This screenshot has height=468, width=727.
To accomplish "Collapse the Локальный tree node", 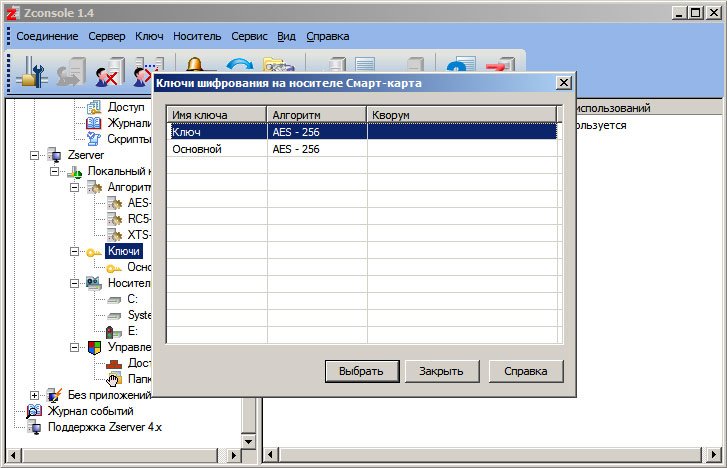I will (x=54, y=172).
